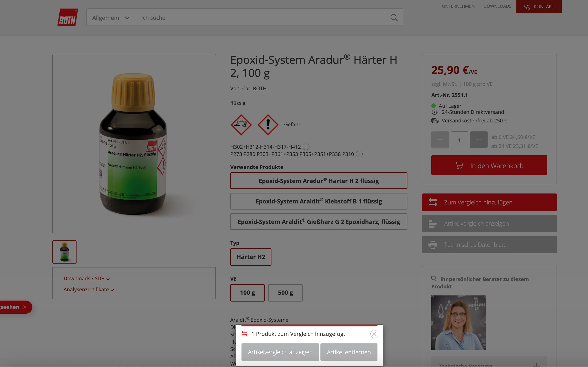588x367 pixels.
Task: Open info icon next to H-statements
Action: click(306, 147)
